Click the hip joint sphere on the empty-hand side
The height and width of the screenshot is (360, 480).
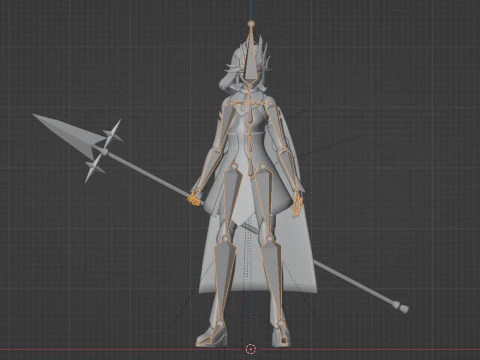263,165
